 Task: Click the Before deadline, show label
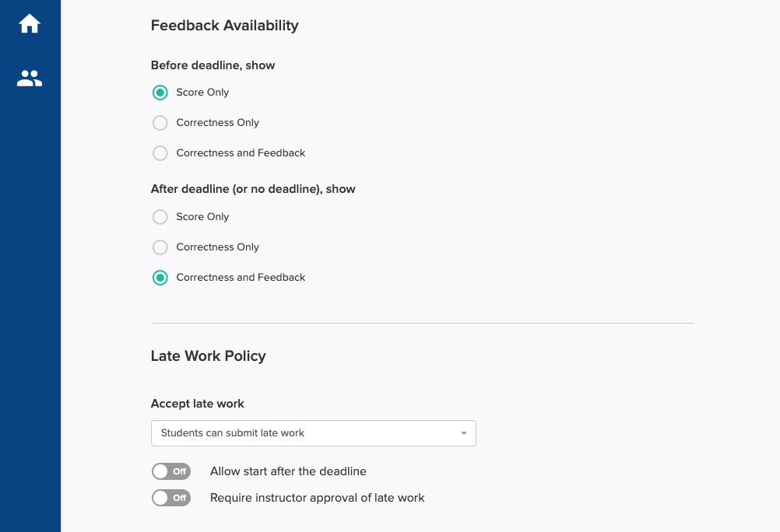(x=213, y=65)
